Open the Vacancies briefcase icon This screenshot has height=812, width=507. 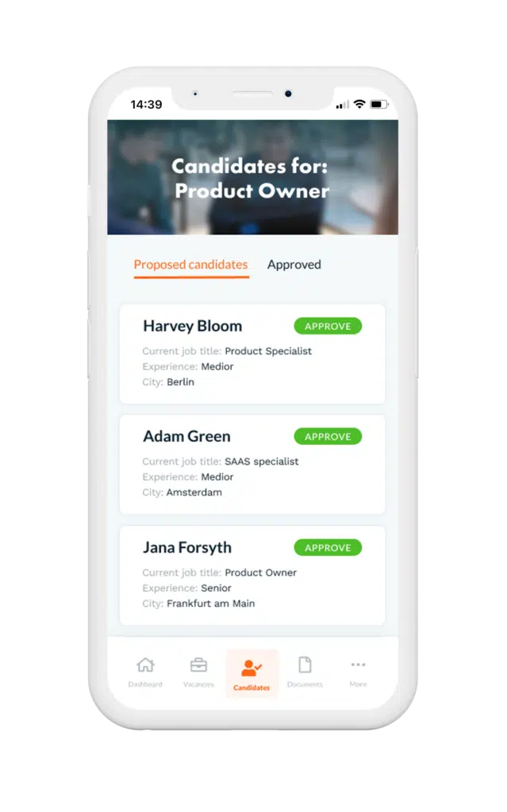[198, 665]
